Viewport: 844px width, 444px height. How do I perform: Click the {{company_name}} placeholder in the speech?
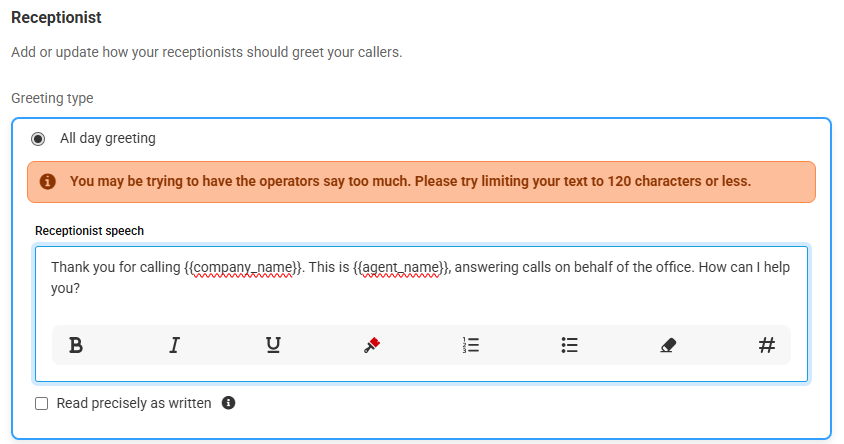point(243,267)
